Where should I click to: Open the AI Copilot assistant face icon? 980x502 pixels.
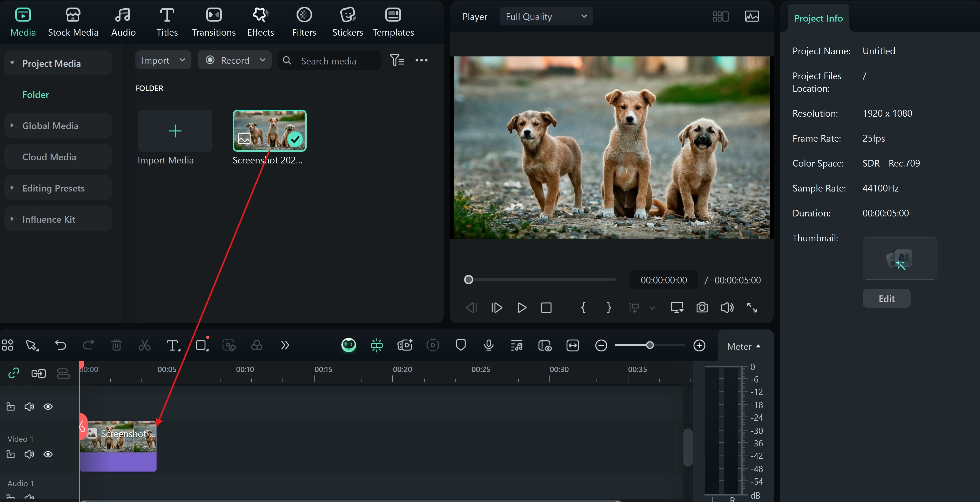(x=348, y=345)
